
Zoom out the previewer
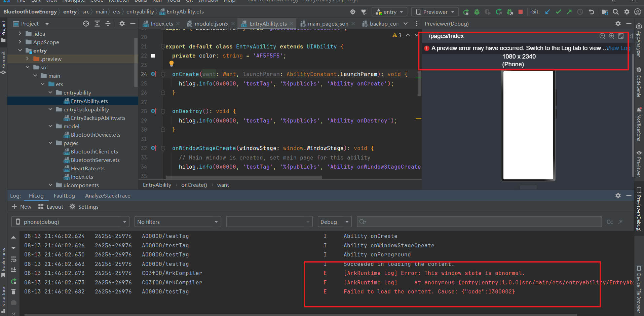point(602,36)
